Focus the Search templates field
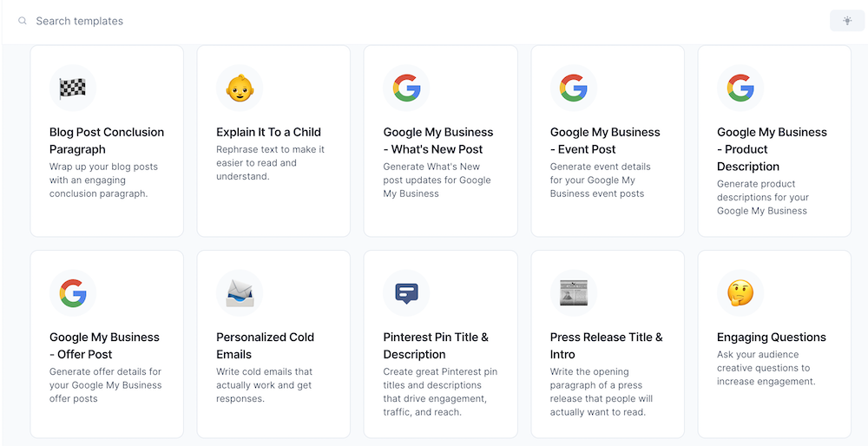Image resolution: width=868 pixels, height=446 pixels. [x=421, y=21]
